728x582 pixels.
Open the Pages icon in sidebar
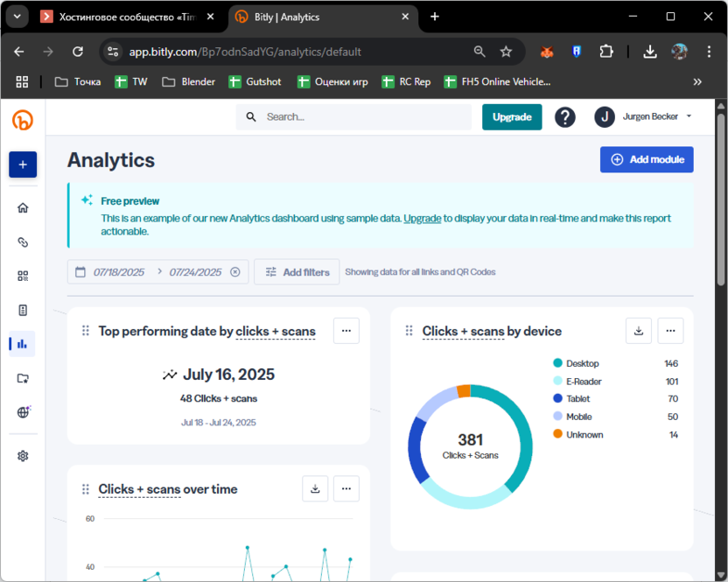(23, 310)
